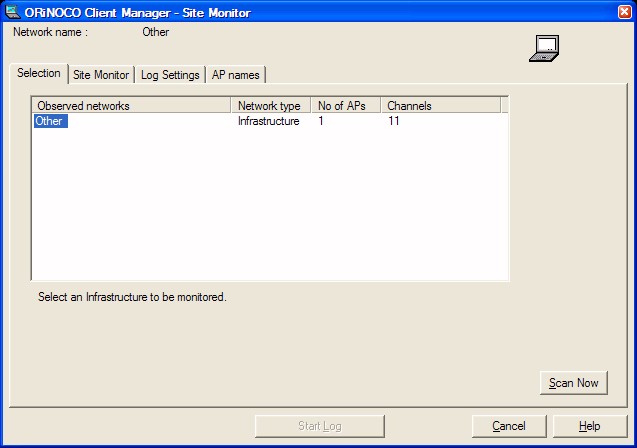637x448 pixels.
Task: Click the 'Infrastructure' network type cell
Action: pos(269,121)
